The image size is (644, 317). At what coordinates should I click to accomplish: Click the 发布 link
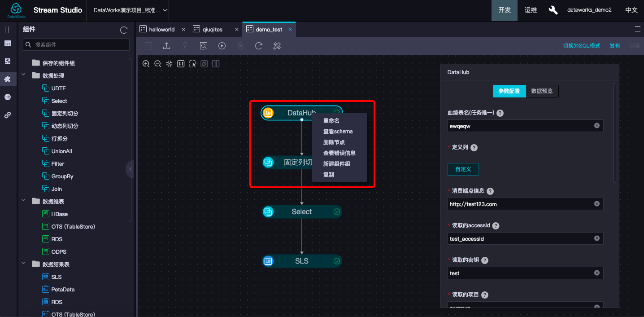(x=615, y=46)
